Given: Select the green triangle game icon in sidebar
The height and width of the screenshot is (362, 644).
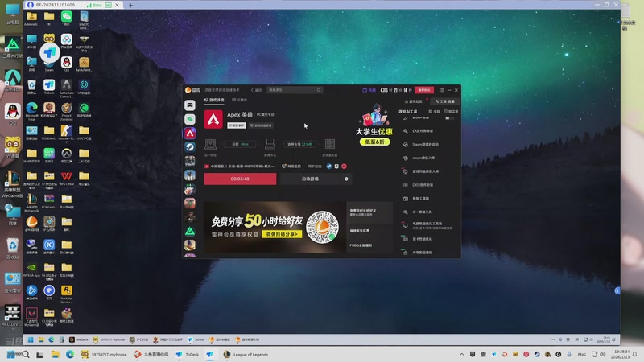Looking at the screenshot, I should click(x=190, y=231).
